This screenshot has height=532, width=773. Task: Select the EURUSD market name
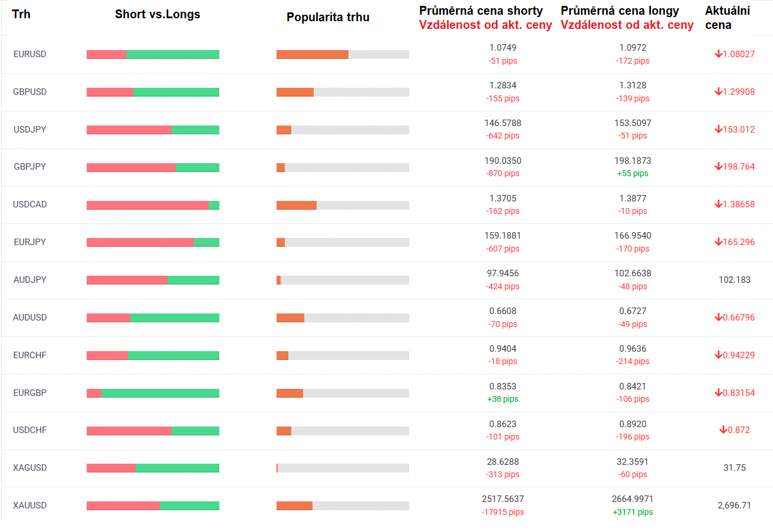[29, 54]
